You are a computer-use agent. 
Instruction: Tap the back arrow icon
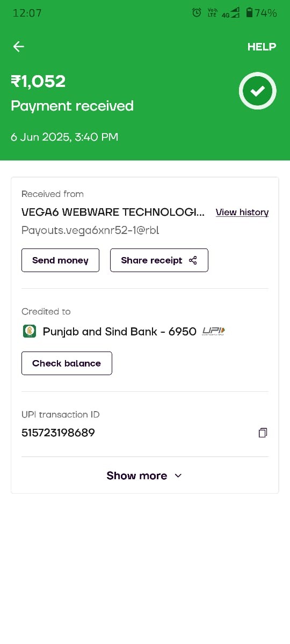tap(19, 47)
